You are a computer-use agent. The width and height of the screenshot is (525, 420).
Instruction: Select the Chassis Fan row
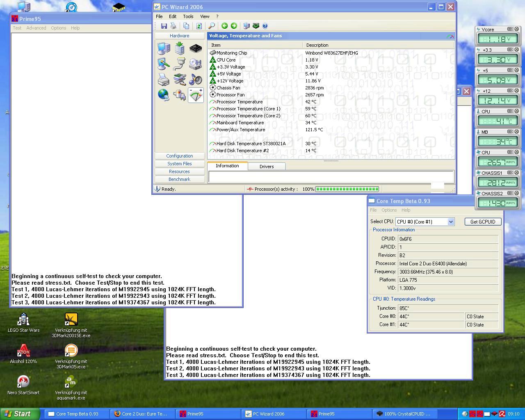331,88
